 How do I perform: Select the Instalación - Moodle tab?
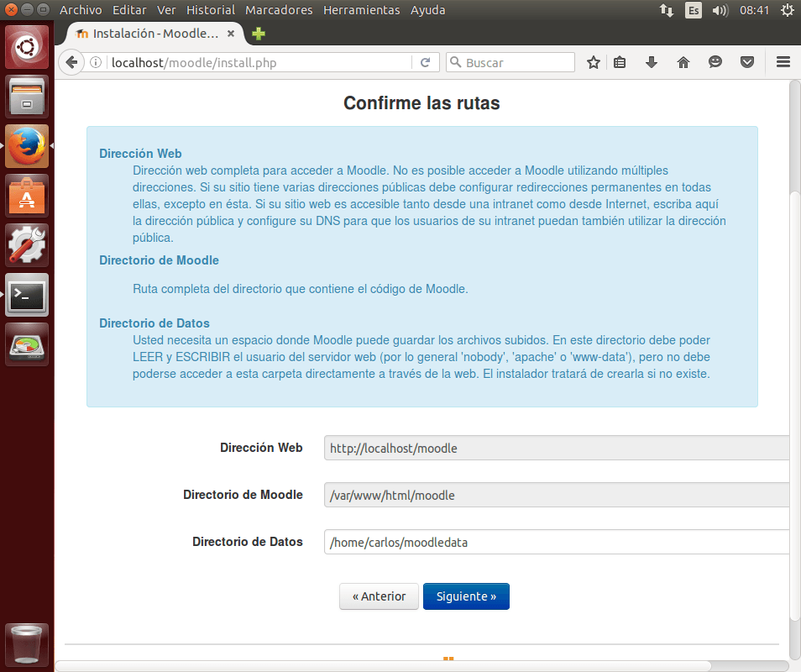tap(154, 34)
